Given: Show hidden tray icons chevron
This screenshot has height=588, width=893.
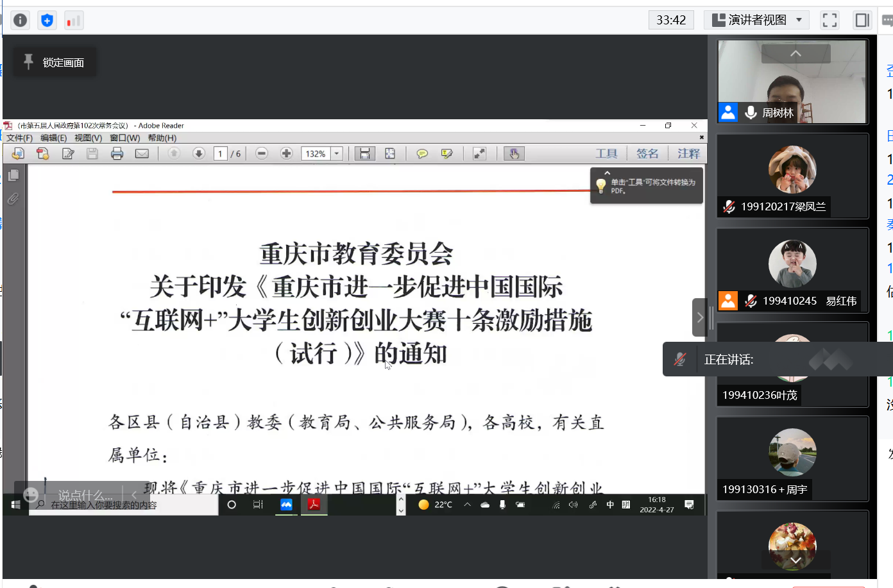Looking at the screenshot, I should [x=468, y=505].
